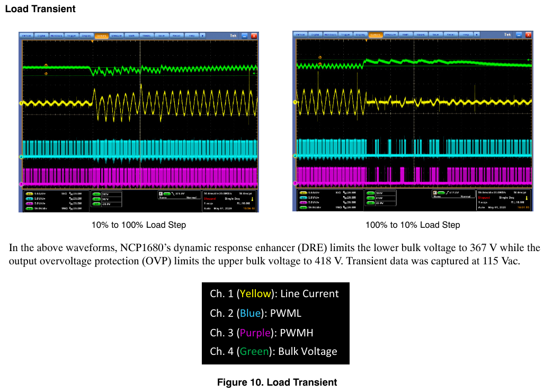Open Math menu in left oscilloscope window
Image resolution: width=553 pixels, height=392 pixels.
131,35
